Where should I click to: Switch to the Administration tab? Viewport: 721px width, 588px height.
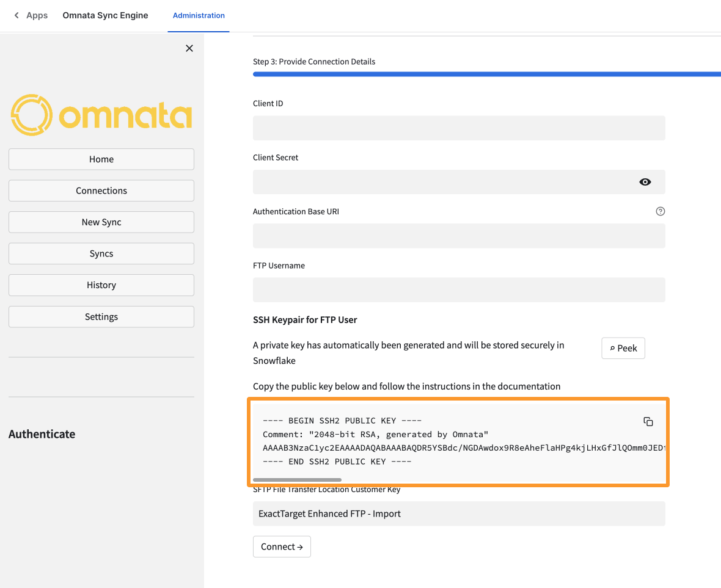click(199, 15)
